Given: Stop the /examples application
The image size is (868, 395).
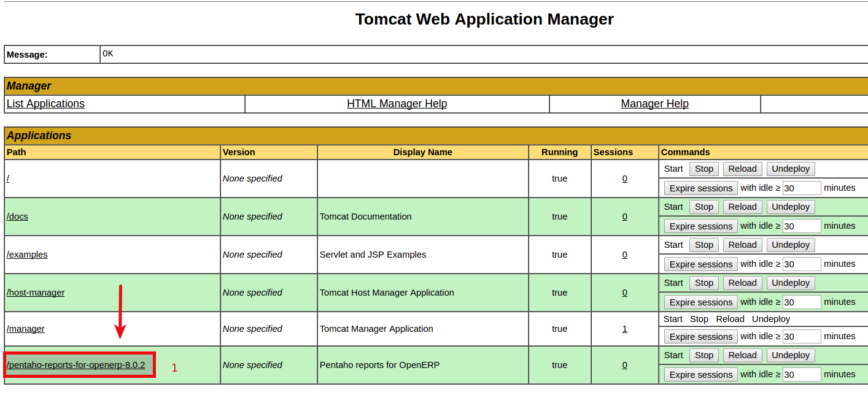Looking at the screenshot, I should (704, 245).
